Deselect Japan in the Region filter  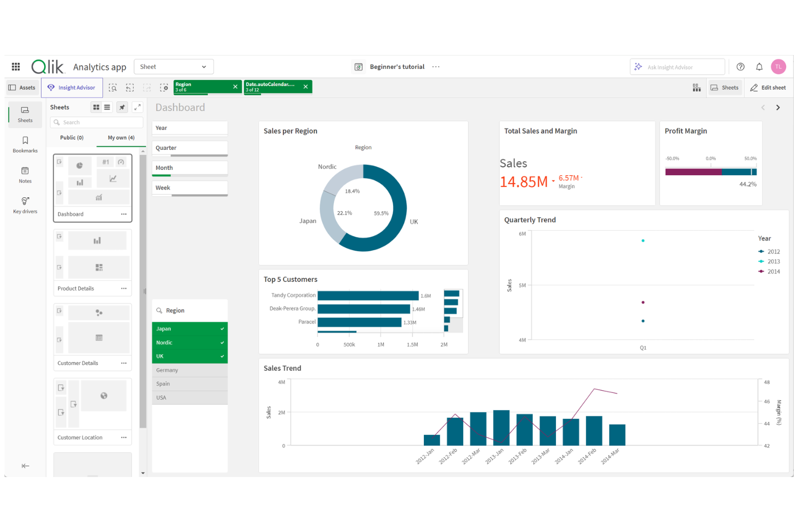(x=189, y=328)
